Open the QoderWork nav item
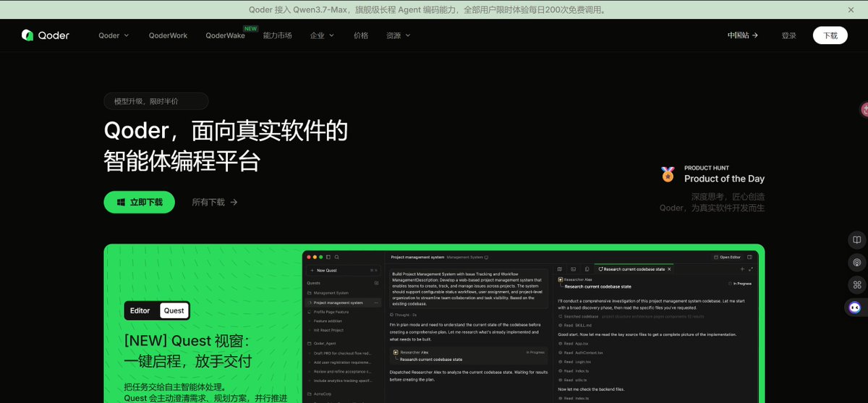The height and width of the screenshot is (403, 868). tap(168, 35)
